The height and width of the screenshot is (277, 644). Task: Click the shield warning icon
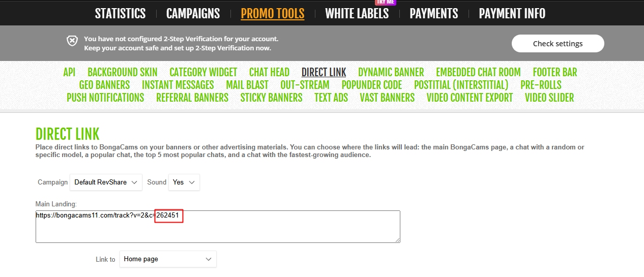[72, 41]
